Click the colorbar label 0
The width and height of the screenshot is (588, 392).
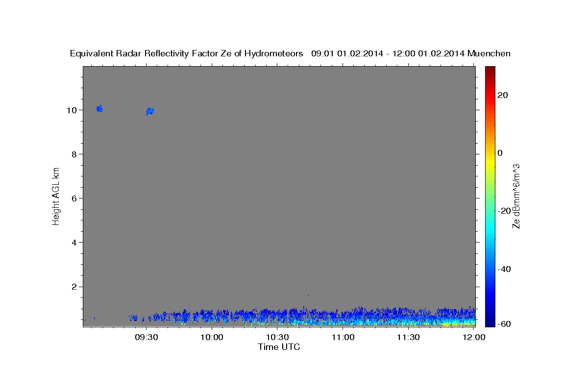coord(500,153)
